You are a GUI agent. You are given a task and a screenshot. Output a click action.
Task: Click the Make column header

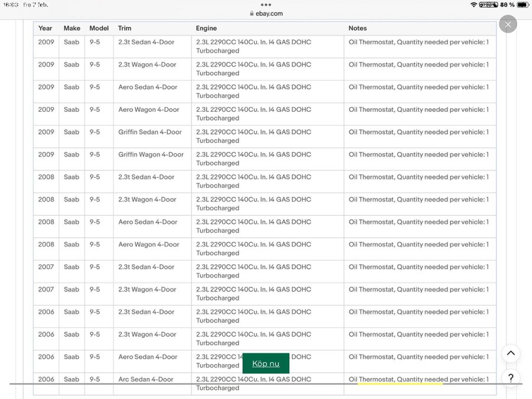(72, 28)
